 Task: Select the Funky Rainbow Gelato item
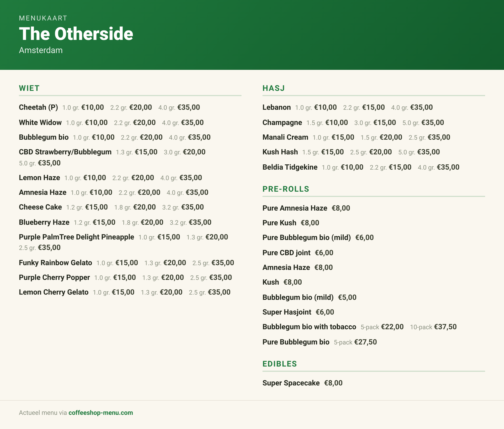tap(55, 263)
